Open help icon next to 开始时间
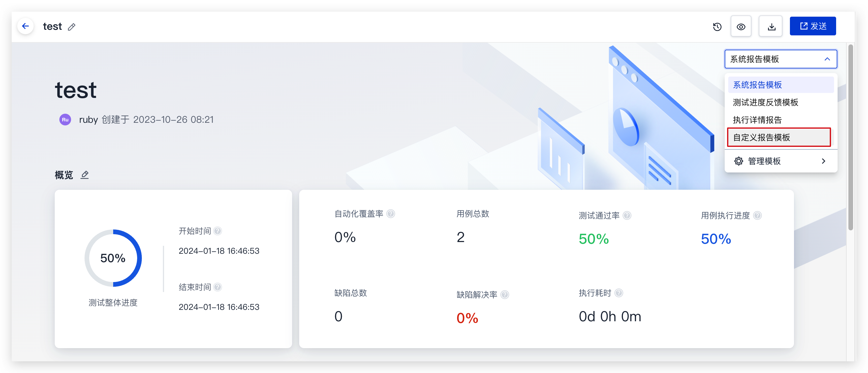This screenshot has width=868, height=373. point(218,231)
